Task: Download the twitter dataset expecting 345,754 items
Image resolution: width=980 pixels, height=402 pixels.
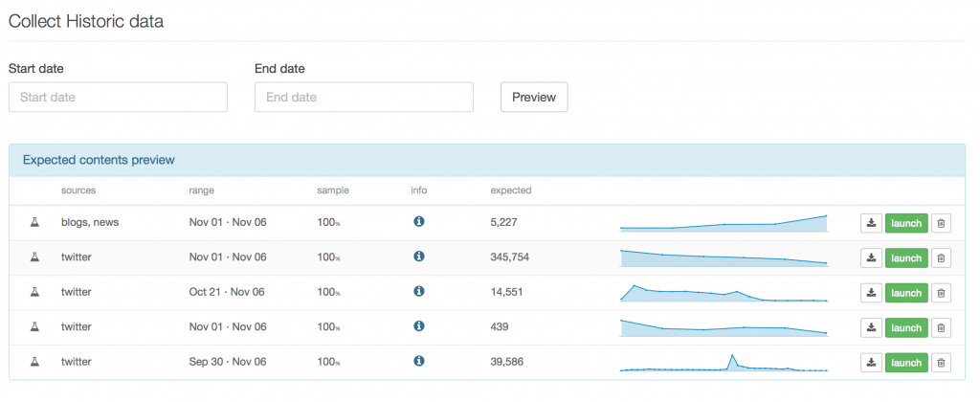Action: tap(871, 257)
